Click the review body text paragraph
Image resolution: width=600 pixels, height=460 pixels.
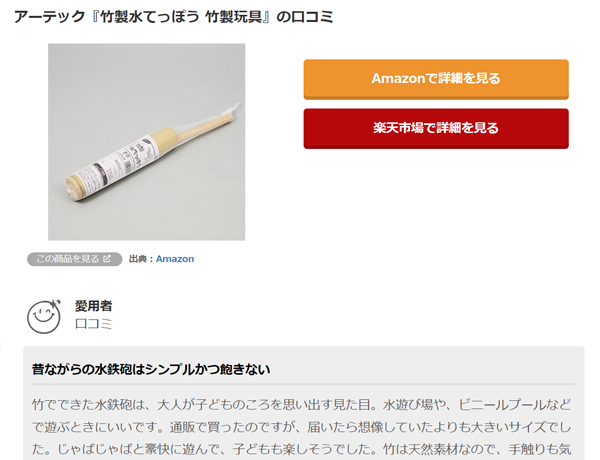[x=302, y=427]
